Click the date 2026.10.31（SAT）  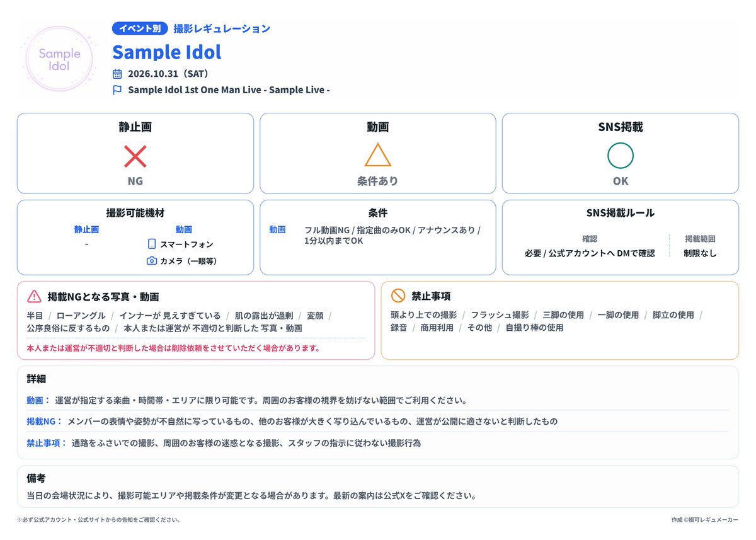pos(168,74)
